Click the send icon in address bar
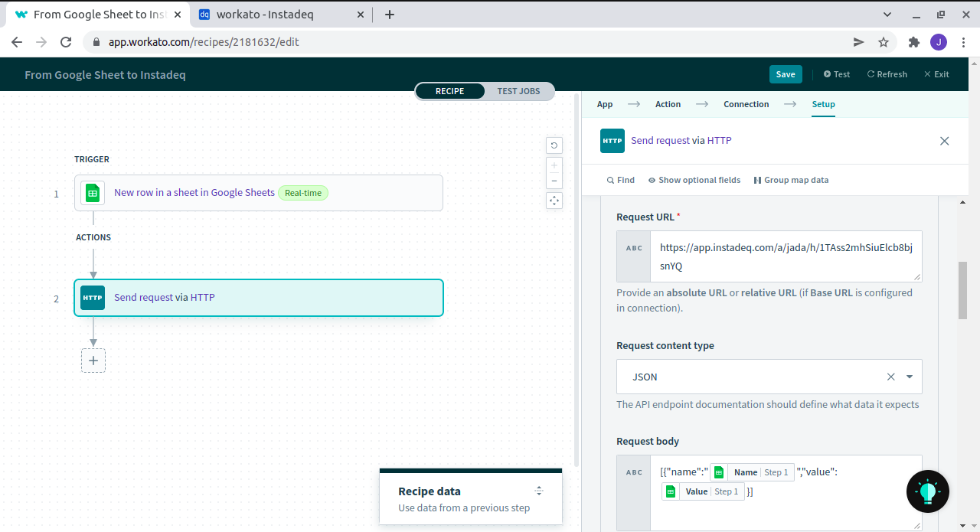 pyautogui.click(x=859, y=42)
